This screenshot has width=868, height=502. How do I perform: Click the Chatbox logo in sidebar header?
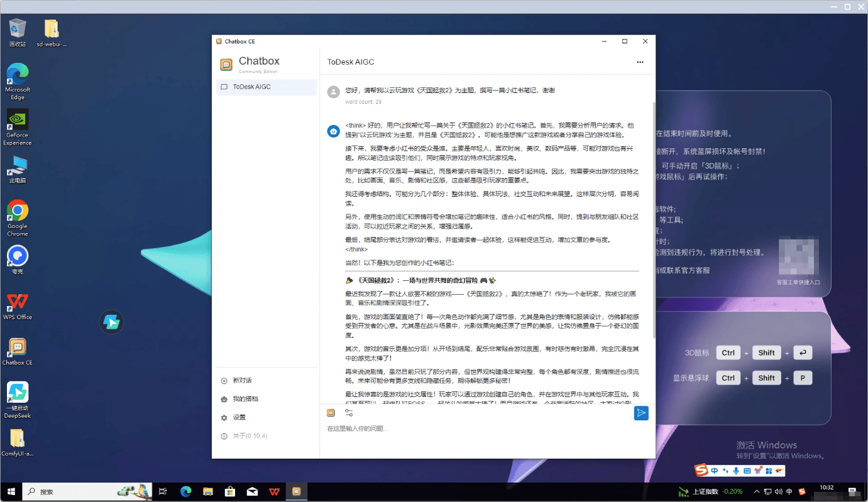coord(226,64)
